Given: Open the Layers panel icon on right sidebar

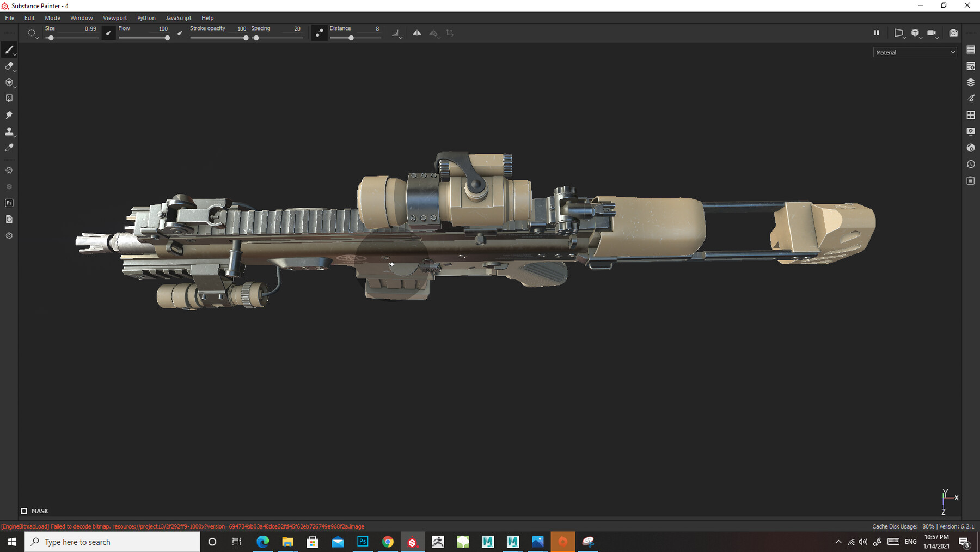Looking at the screenshot, I should click(971, 82).
